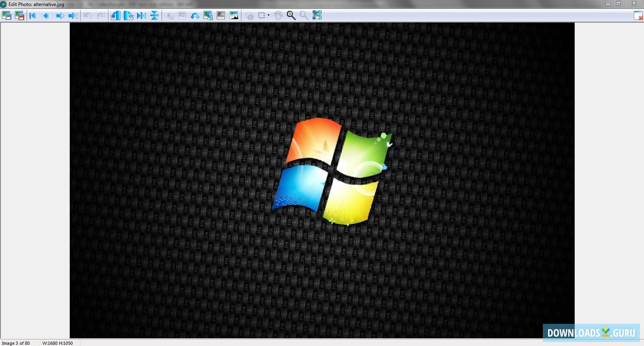Click the blue curved arrow icon
Image resolution: width=644 pixels, height=346 pixels.
195,16
